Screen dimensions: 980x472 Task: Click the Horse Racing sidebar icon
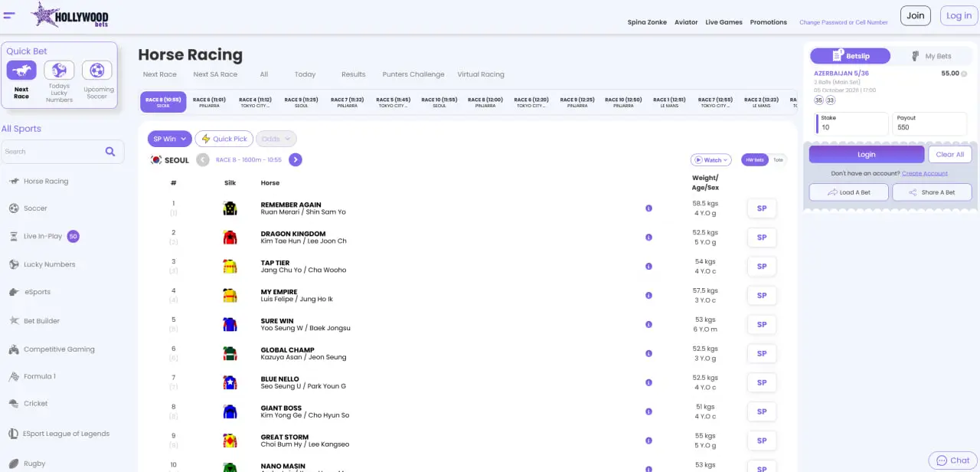[14, 182]
